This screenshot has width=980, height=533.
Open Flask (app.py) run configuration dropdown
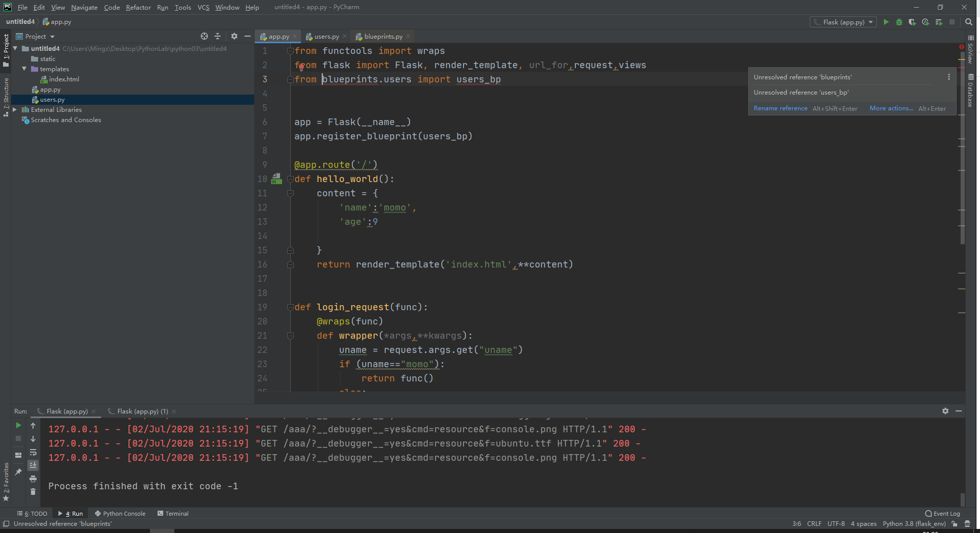click(x=843, y=22)
